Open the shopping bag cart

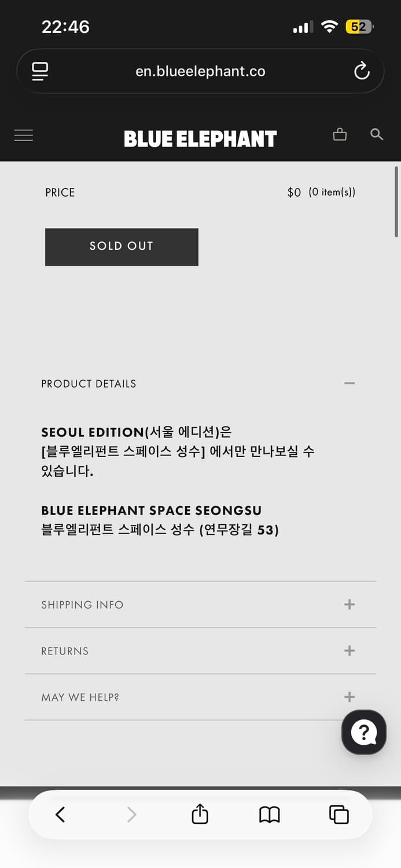pyautogui.click(x=340, y=135)
